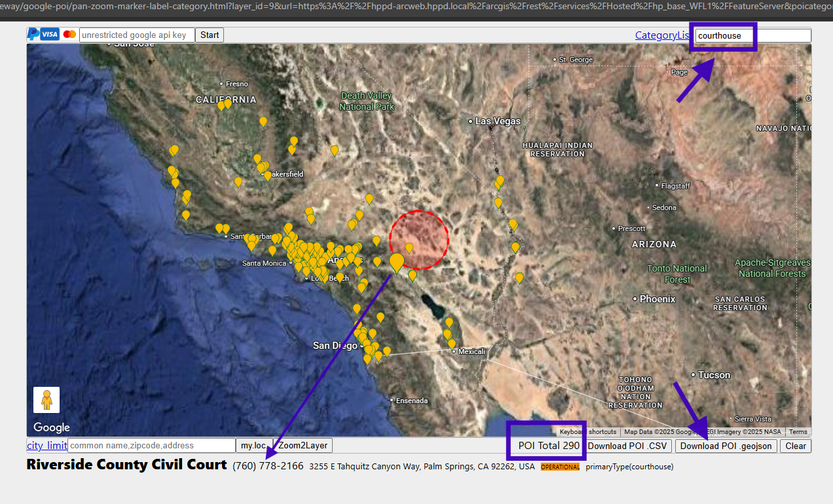Focus the unrestricted Google API key field
Image resolution: width=833 pixels, height=504 pixels.
(x=137, y=35)
